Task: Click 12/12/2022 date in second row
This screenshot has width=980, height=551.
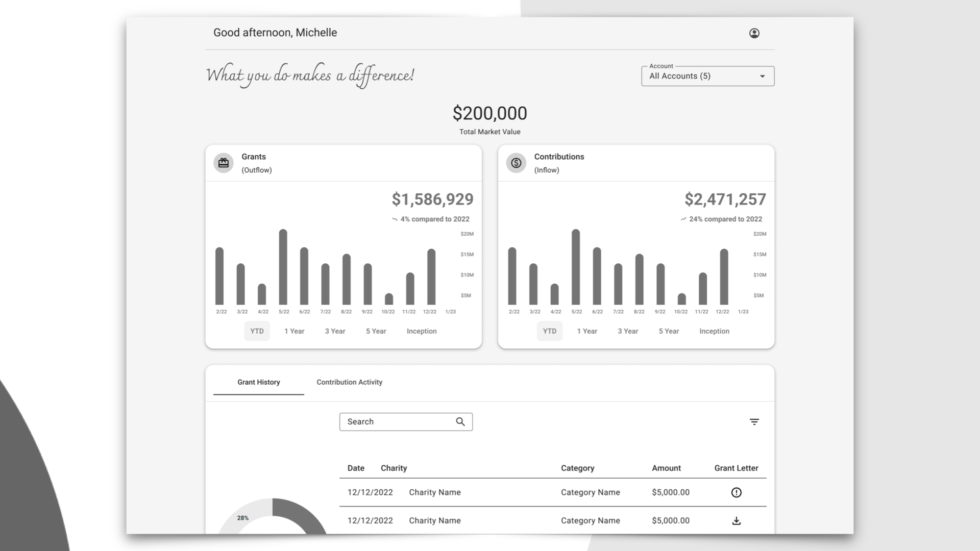Action: pyautogui.click(x=370, y=521)
